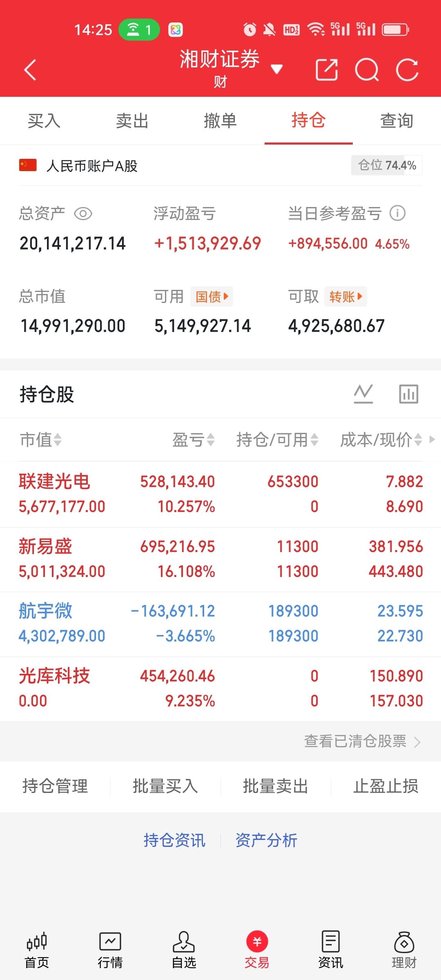Screen dimensions: 441x980
Task: Switch to the 买入 tab
Action: point(44,121)
